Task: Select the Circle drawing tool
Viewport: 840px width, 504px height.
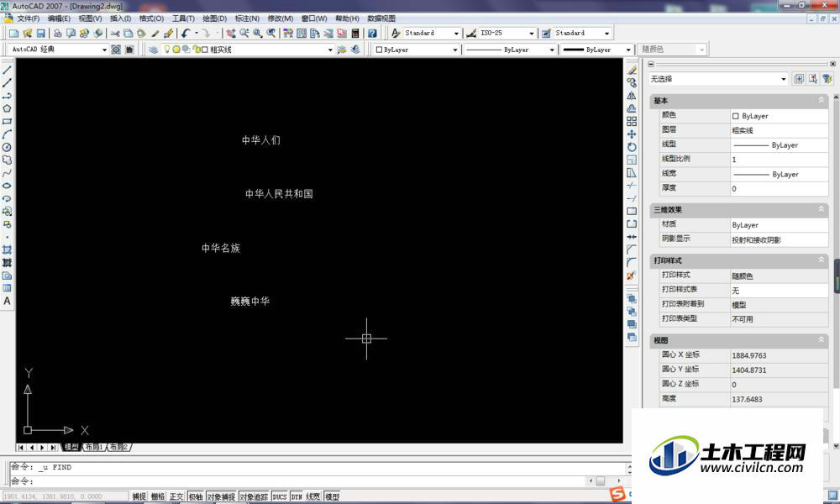Action: coord(7,147)
